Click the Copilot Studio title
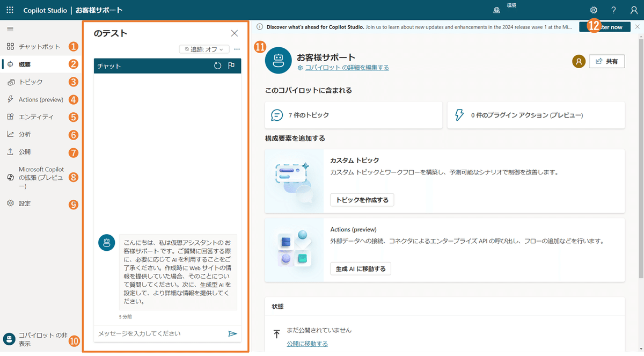Image resolution: width=644 pixels, height=356 pixels. (45, 10)
